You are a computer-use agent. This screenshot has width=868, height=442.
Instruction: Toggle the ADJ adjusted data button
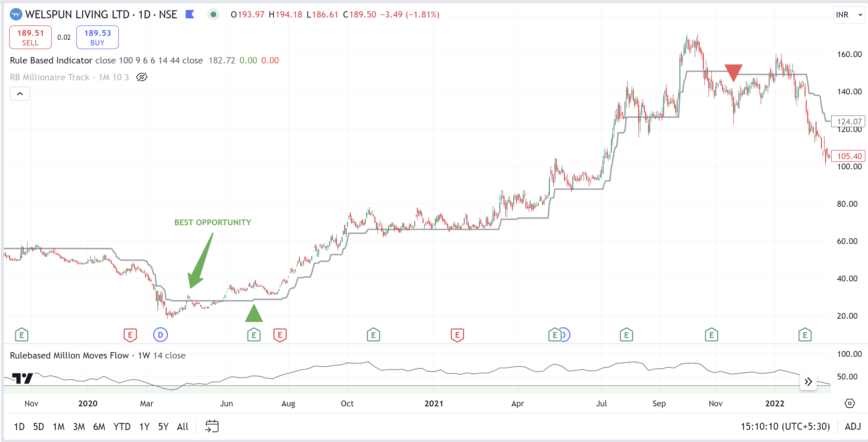pyautogui.click(x=852, y=427)
